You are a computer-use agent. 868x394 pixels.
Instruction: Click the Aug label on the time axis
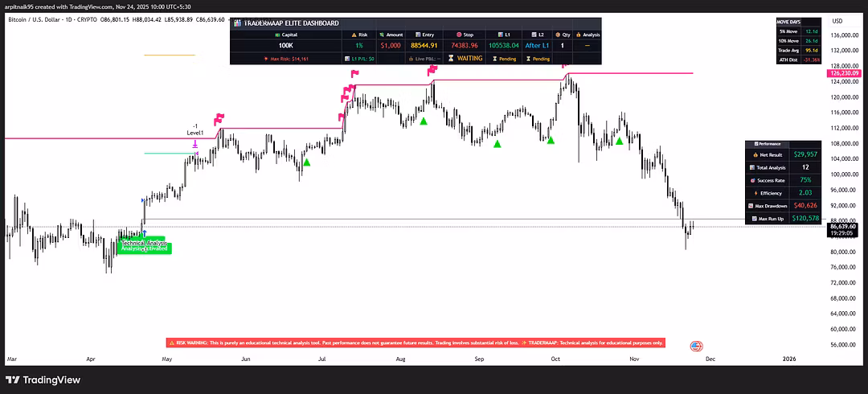[x=400, y=359]
